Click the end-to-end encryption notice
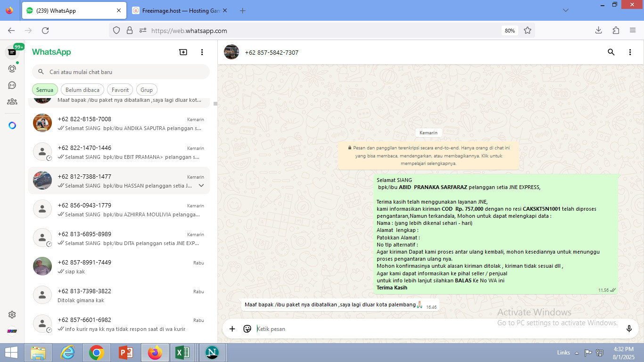Viewport: 644px width, 362px height. pyautogui.click(x=428, y=156)
